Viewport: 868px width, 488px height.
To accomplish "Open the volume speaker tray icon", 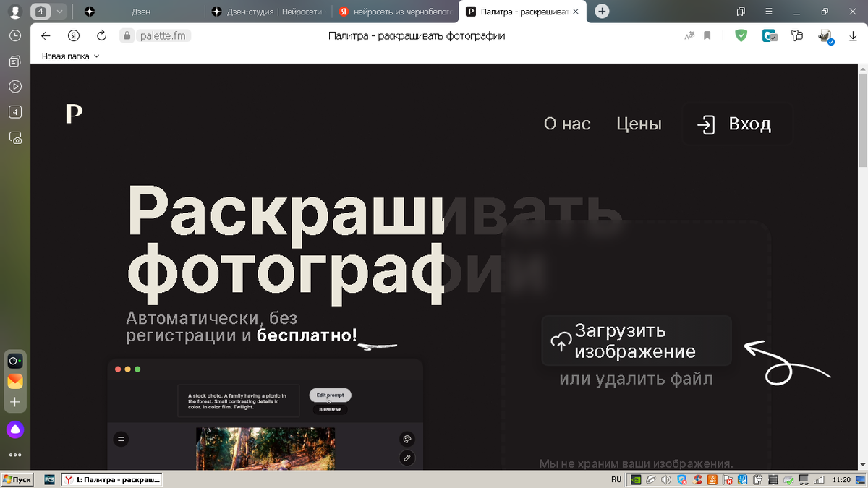I will coord(665,479).
